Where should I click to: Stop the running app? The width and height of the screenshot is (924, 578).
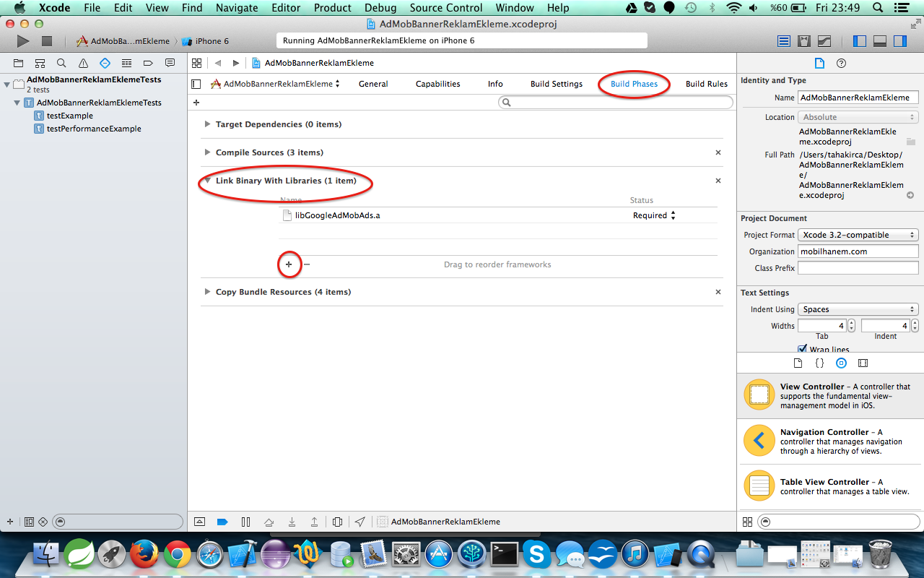47,41
